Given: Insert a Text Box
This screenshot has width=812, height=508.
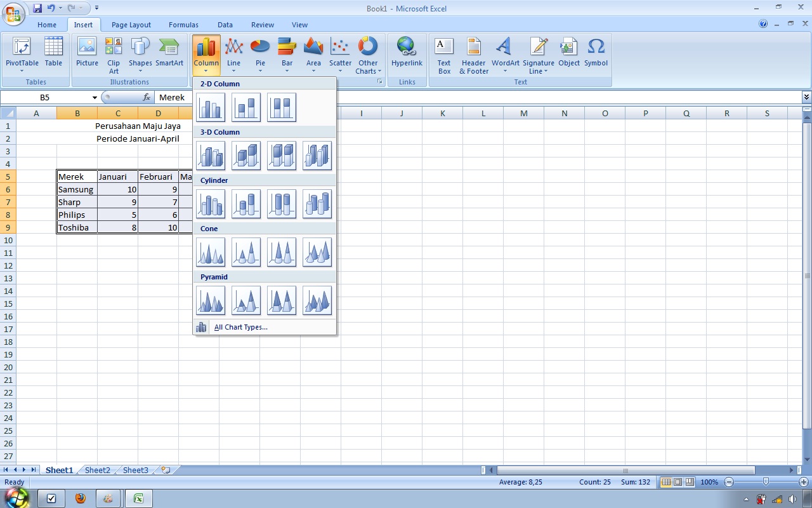Looking at the screenshot, I should click(444, 55).
